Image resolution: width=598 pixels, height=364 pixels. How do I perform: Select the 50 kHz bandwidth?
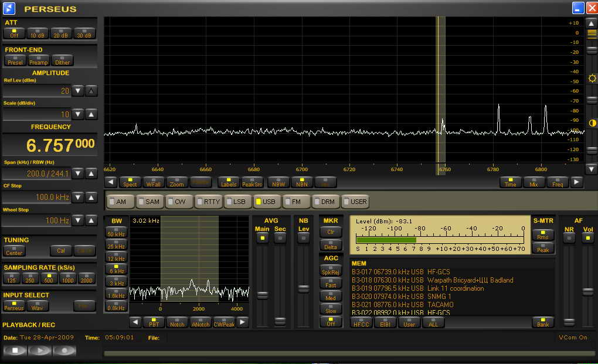point(116,233)
